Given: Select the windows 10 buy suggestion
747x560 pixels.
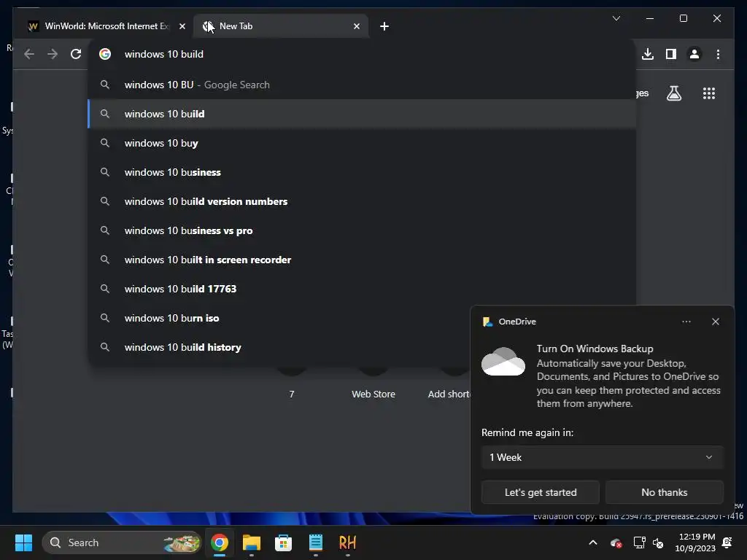Looking at the screenshot, I should click(362, 143).
